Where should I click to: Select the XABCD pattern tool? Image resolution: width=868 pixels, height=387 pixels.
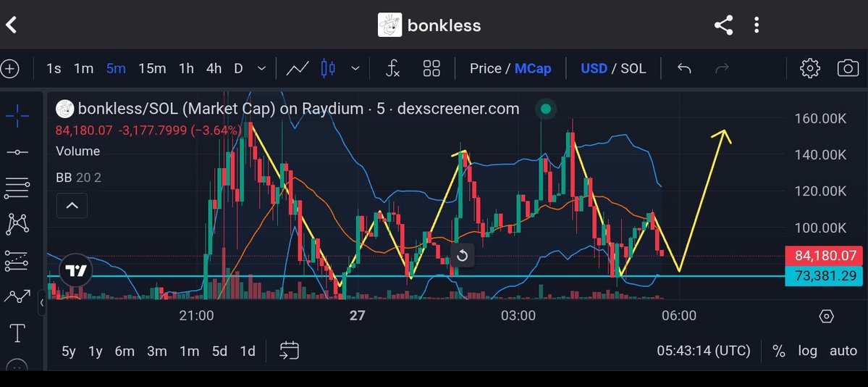17,224
